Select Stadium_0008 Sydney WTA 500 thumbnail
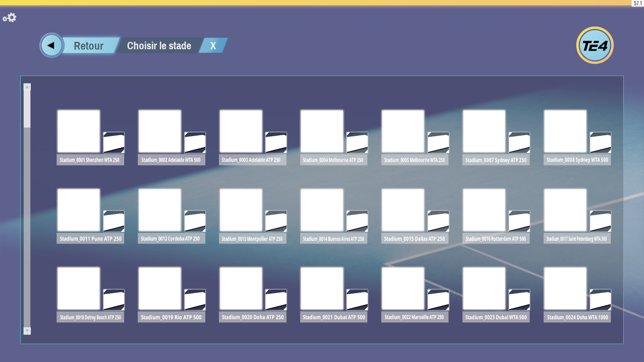 [566, 131]
